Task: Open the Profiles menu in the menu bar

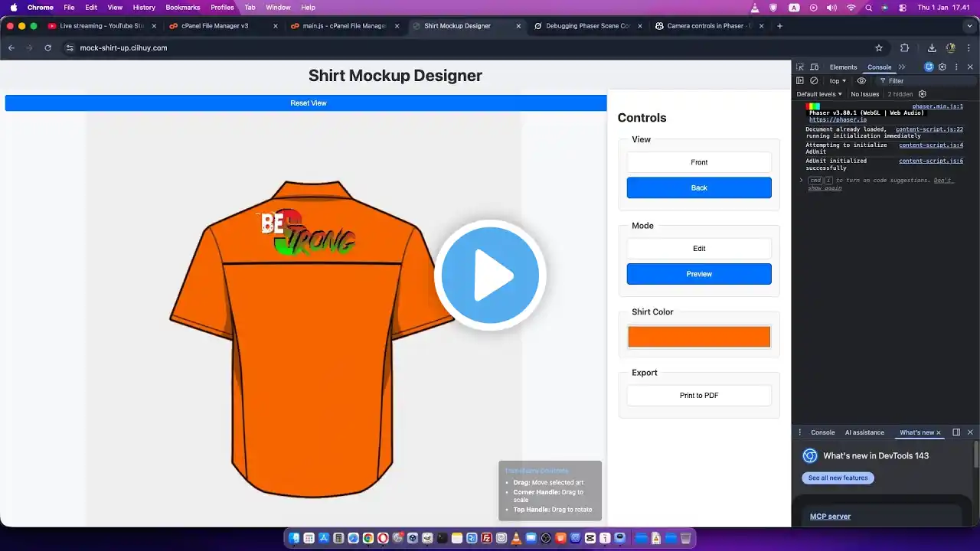Action: 222,8
